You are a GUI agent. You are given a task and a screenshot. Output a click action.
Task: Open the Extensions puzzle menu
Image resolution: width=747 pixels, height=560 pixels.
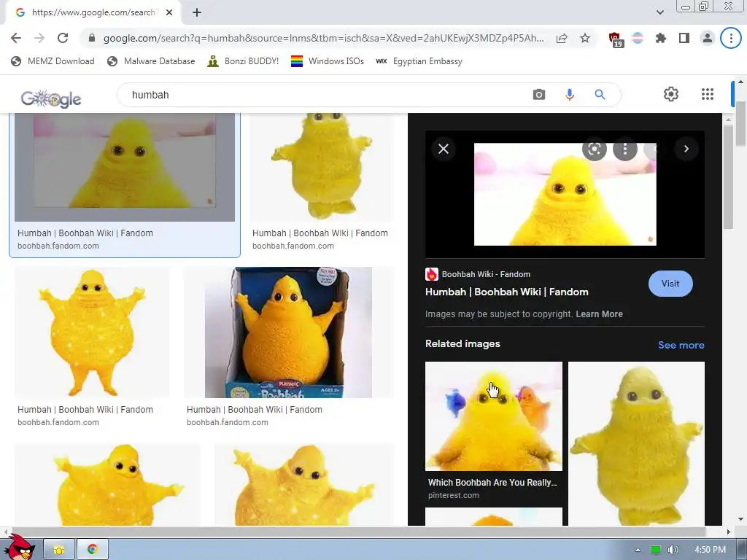point(661,38)
